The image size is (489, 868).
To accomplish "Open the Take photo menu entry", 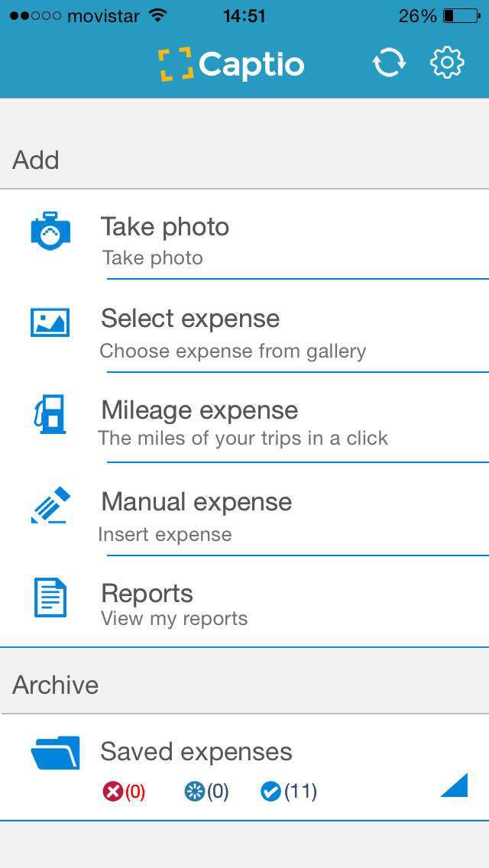I will pyautogui.click(x=165, y=226).
